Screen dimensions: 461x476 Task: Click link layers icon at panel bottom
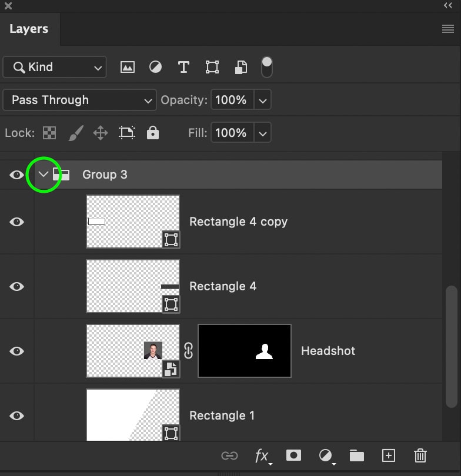(x=229, y=455)
